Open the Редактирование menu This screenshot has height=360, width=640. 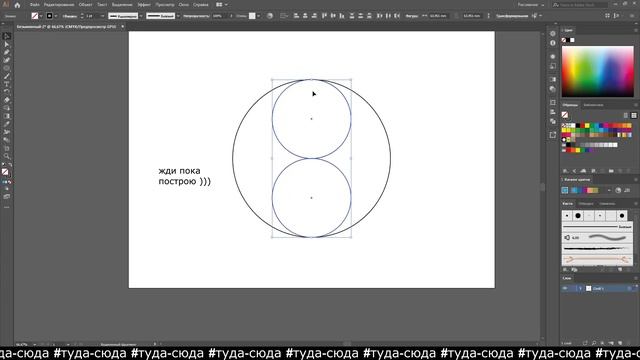pyautogui.click(x=59, y=5)
